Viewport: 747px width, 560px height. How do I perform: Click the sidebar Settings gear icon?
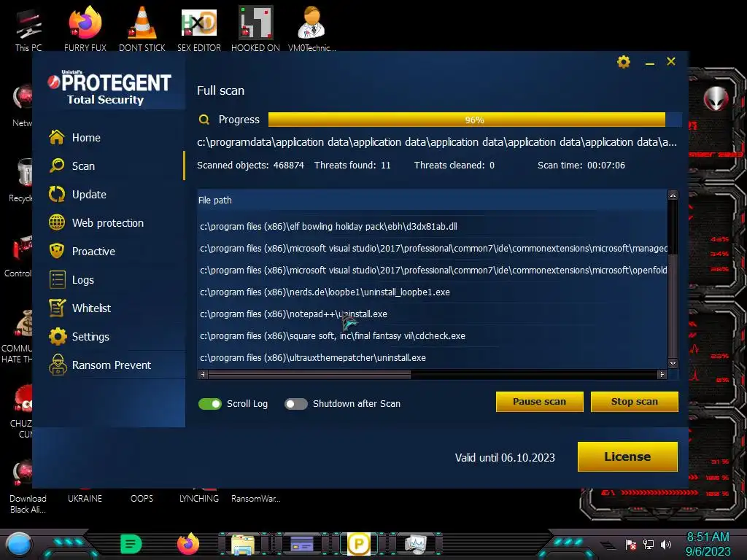58,337
